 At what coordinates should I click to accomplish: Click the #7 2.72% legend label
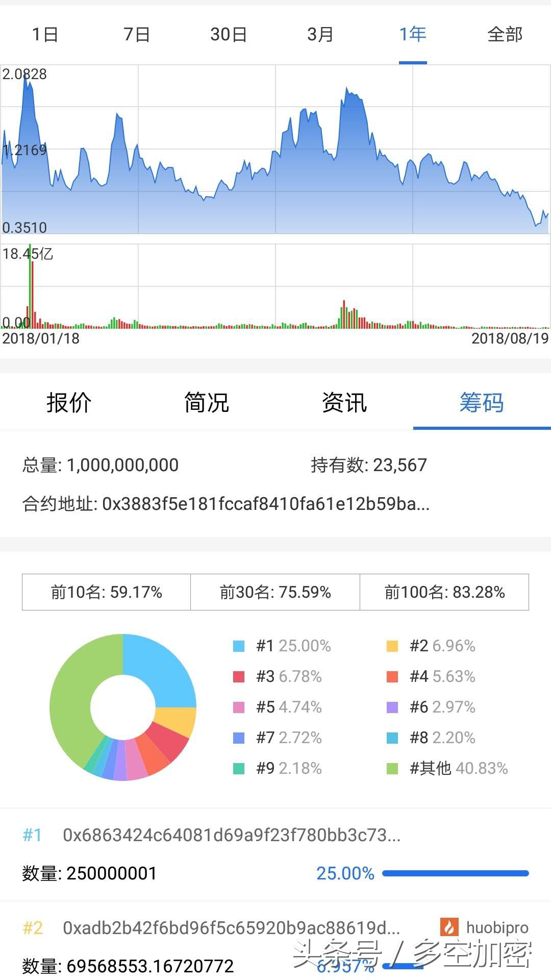(289, 738)
